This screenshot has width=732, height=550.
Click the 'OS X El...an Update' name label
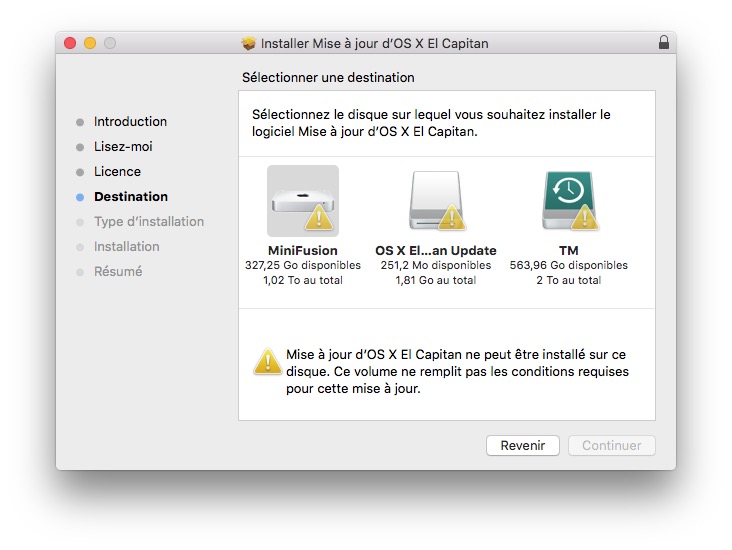(436, 251)
